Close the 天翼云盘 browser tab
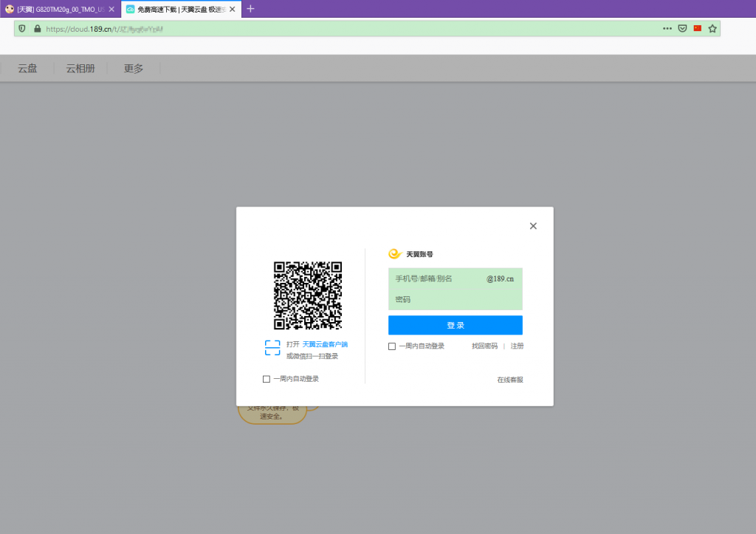The width and height of the screenshot is (756, 534). (233, 9)
